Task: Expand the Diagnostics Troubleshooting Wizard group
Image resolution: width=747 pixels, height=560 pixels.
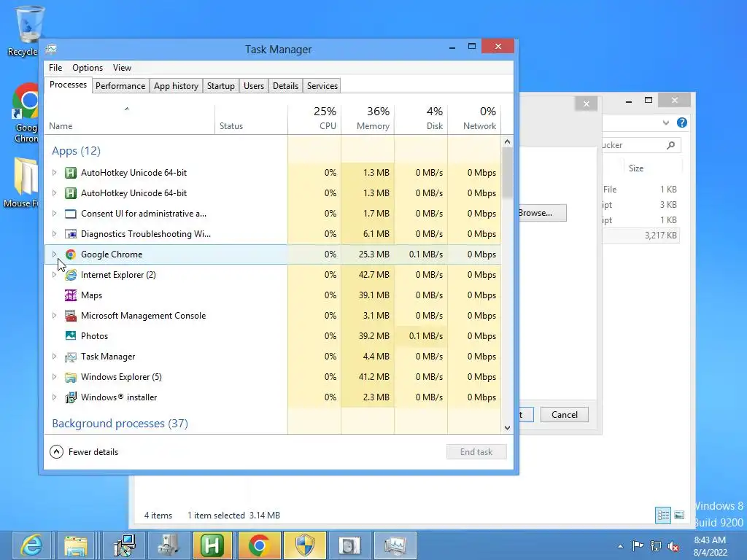Action: coord(54,234)
